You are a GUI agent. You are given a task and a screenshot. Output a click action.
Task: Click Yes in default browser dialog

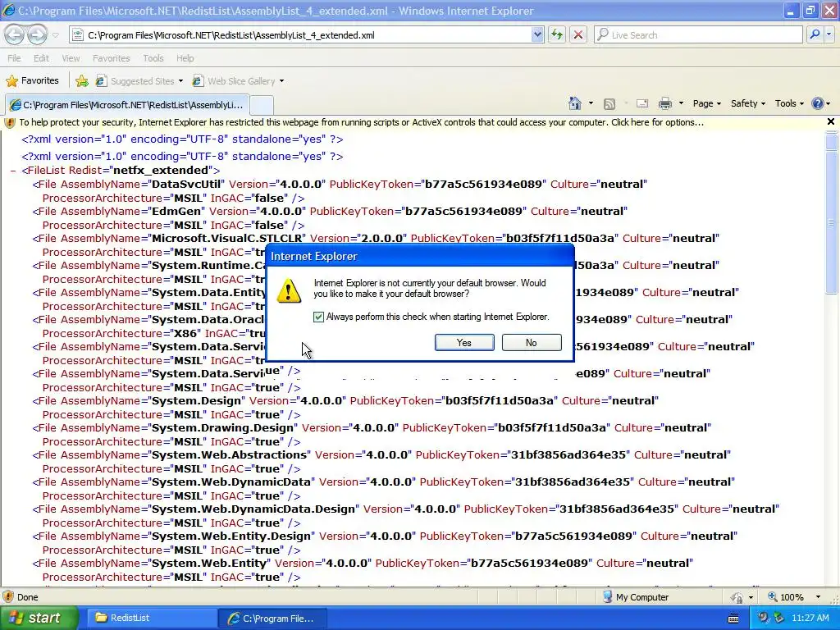pyautogui.click(x=464, y=343)
